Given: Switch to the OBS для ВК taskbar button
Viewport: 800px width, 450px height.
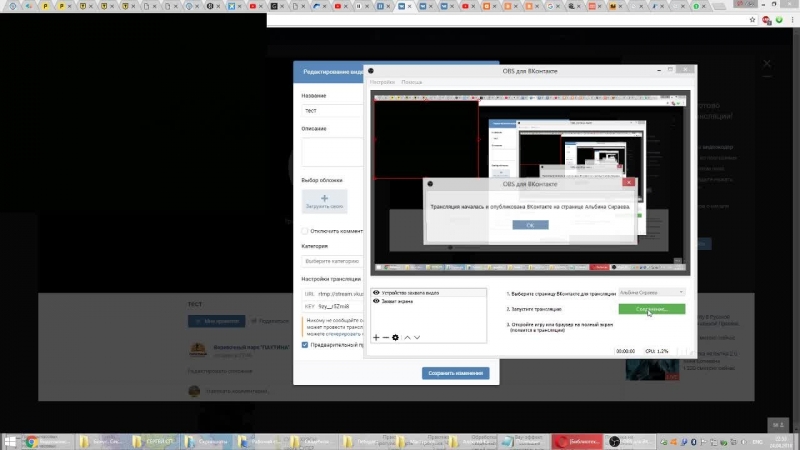Looking at the screenshot, I should (630, 442).
